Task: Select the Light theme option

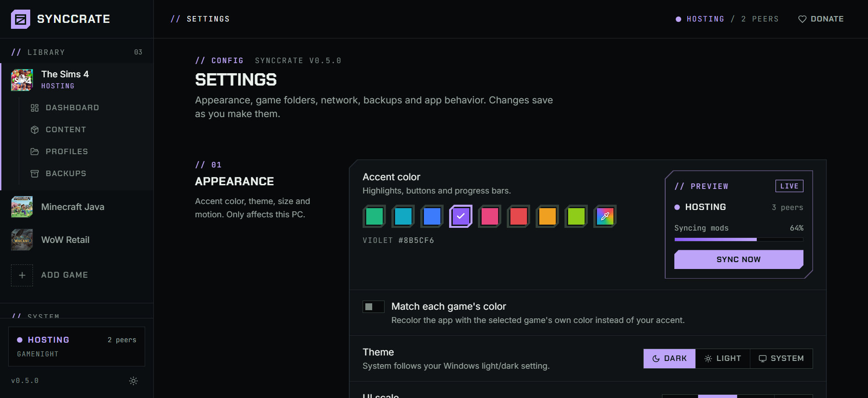Action: tap(723, 359)
